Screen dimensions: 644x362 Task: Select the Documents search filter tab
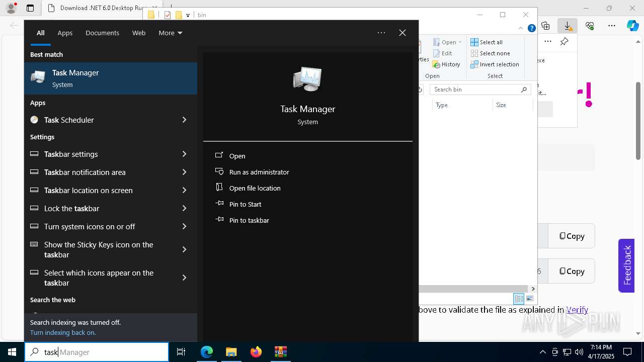tap(102, 33)
